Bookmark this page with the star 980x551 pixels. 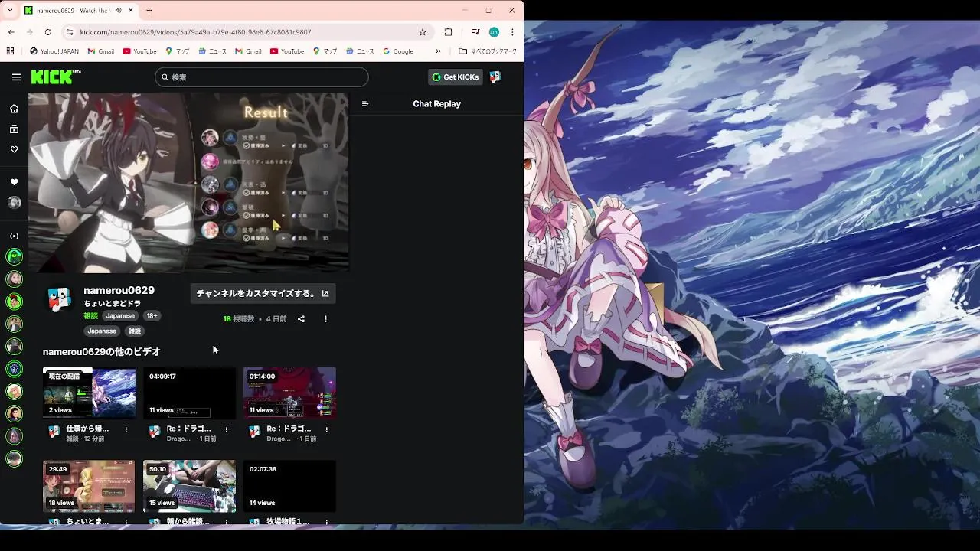(422, 32)
